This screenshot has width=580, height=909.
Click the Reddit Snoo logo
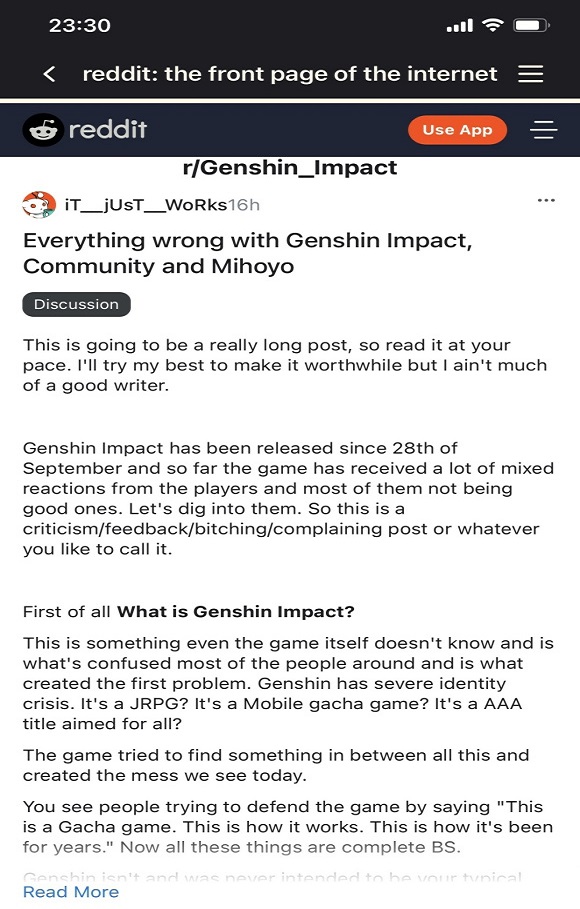[x=43, y=129]
